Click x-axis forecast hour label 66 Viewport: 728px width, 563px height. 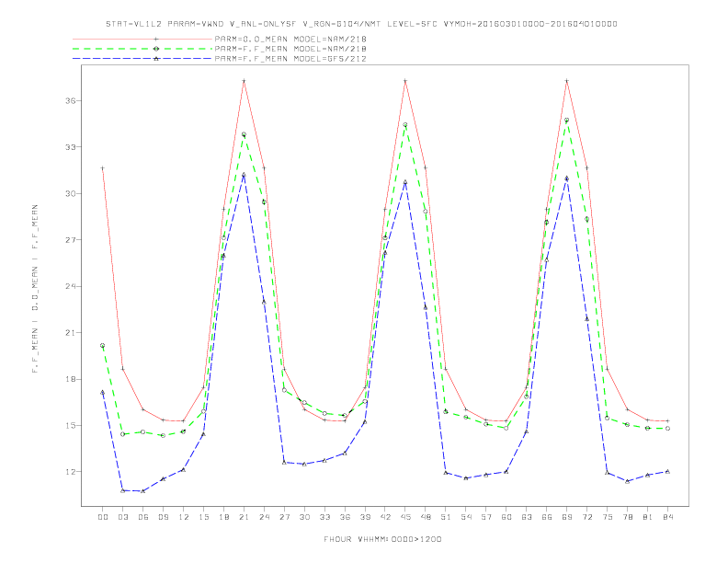547,517
